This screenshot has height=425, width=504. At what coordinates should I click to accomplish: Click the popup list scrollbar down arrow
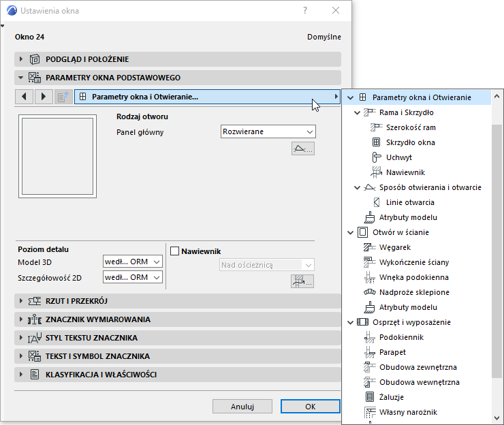(x=497, y=418)
